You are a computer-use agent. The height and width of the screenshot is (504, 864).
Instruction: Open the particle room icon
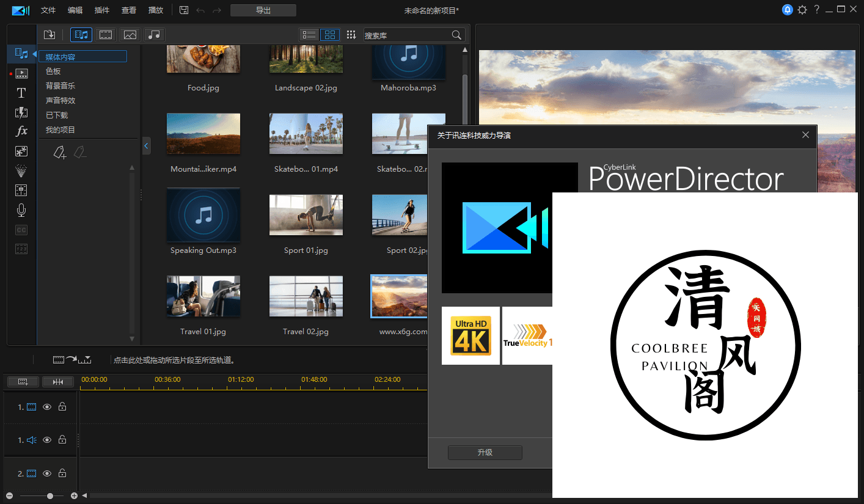coord(21,171)
